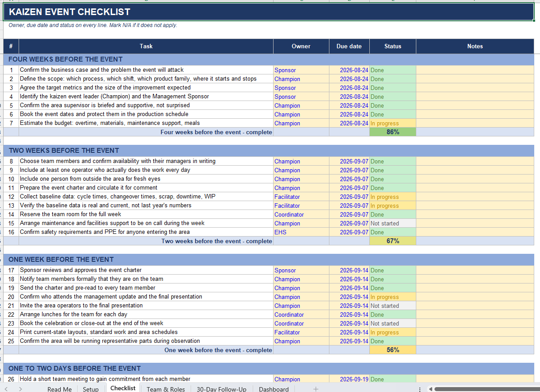Image resolution: width=540 pixels, height=392 pixels.
Task: Click the Task column header
Action: point(146,46)
